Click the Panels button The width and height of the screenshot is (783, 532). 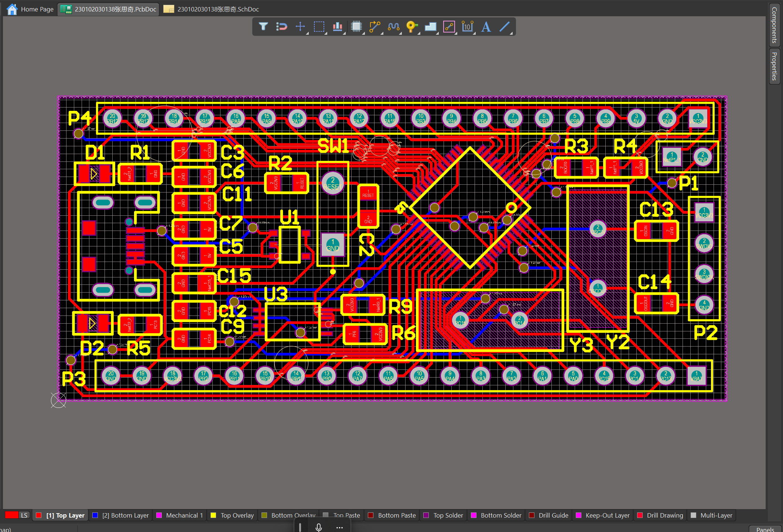(765, 529)
